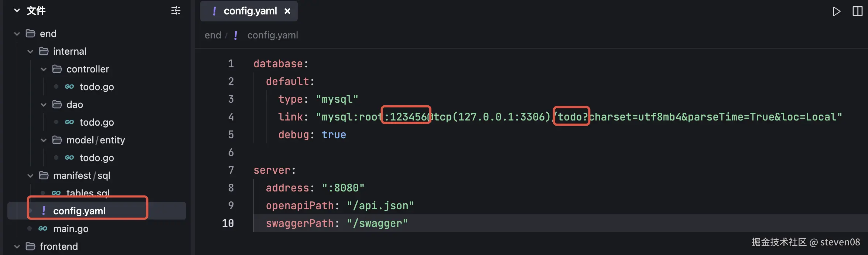868x255 pixels.
Task: Click the controller folder icon
Action: click(x=57, y=69)
